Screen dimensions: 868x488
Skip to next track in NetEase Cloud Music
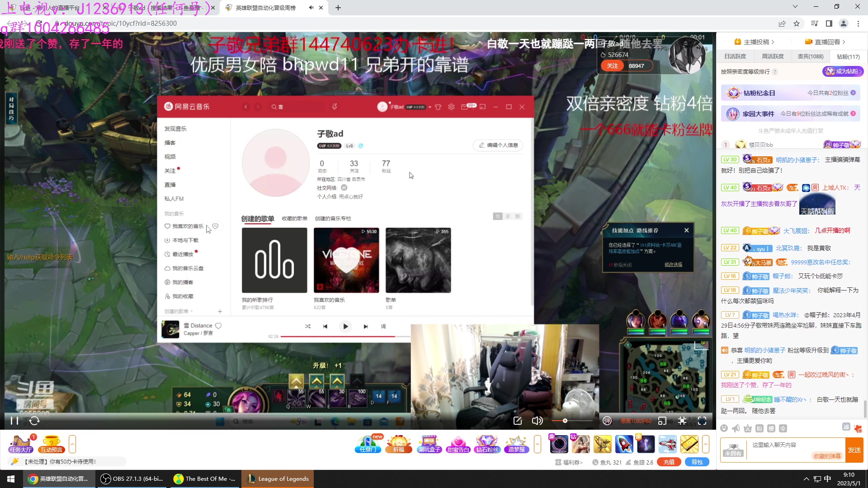tap(366, 326)
